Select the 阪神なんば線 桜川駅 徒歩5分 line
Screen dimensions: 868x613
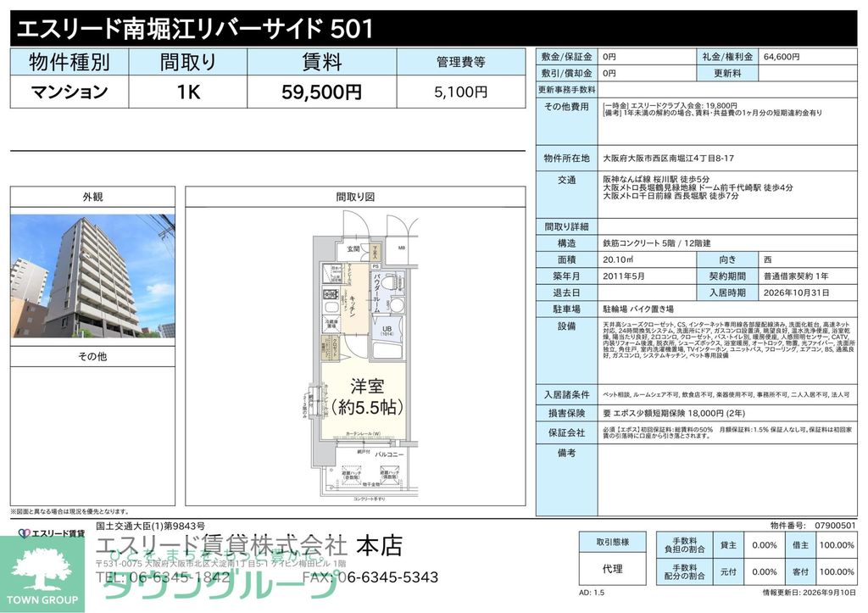coord(656,180)
